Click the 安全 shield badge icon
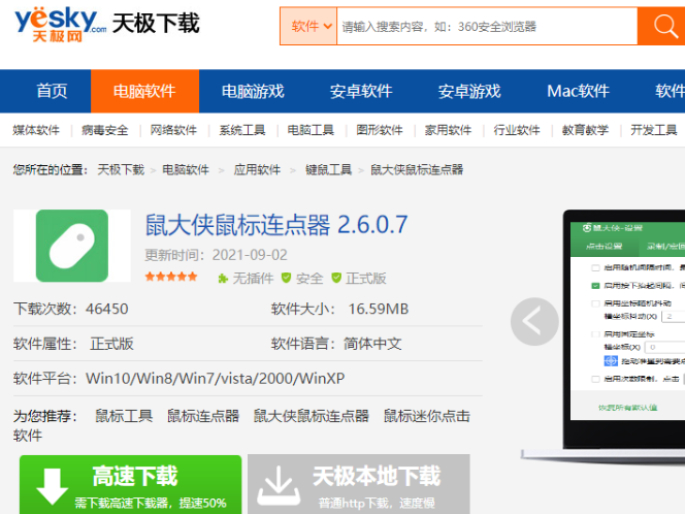Screen dimensions: 685x514 (286, 278)
